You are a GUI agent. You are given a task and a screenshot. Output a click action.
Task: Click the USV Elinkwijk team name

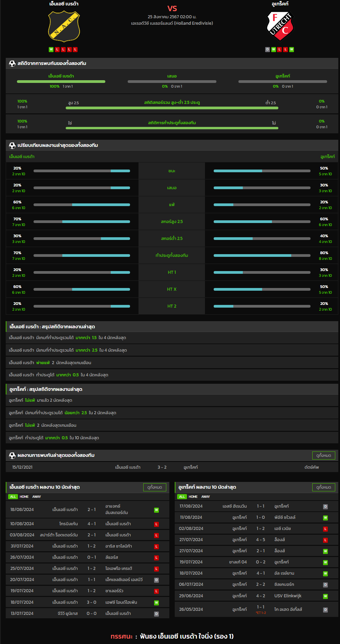coord(288,596)
